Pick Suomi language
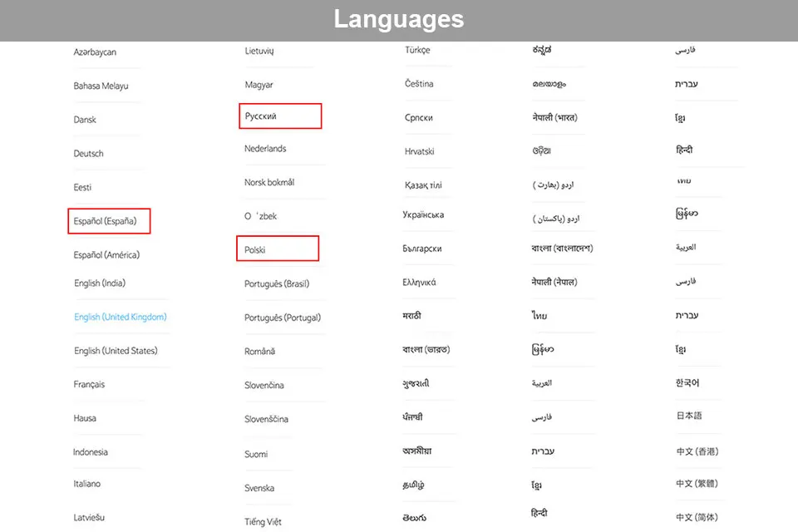 (x=256, y=454)
